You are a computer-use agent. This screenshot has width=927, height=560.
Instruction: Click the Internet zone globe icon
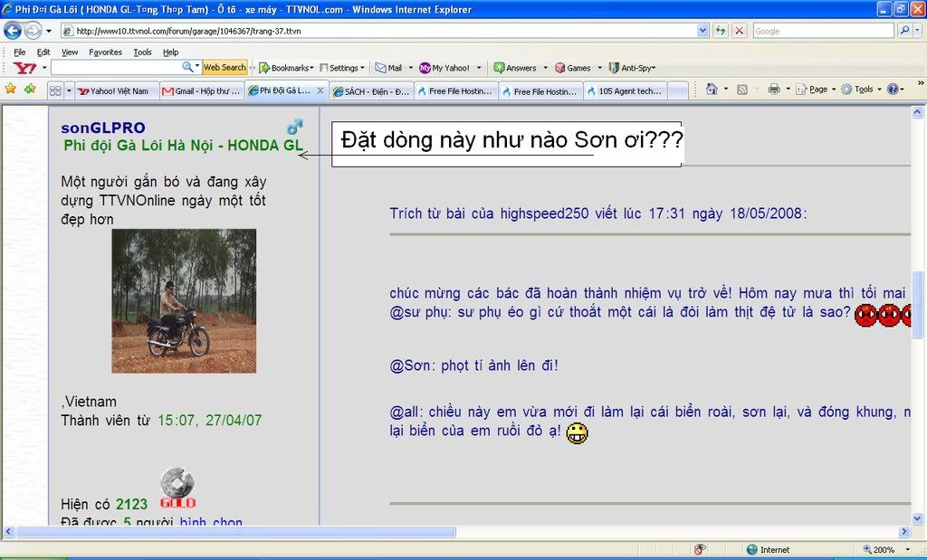point(752,549)
